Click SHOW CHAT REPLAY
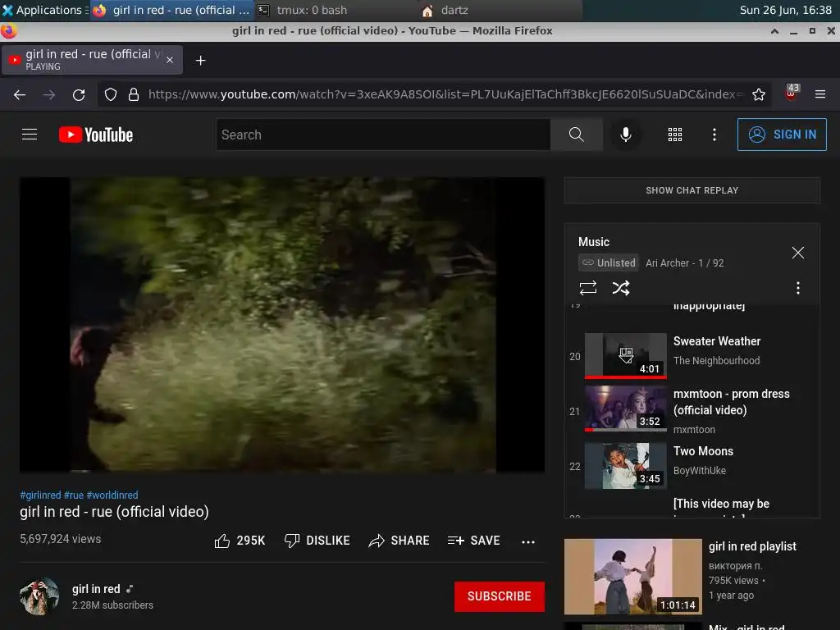The width and height of the screenshot is (840, 630). (x=692, y=190)
